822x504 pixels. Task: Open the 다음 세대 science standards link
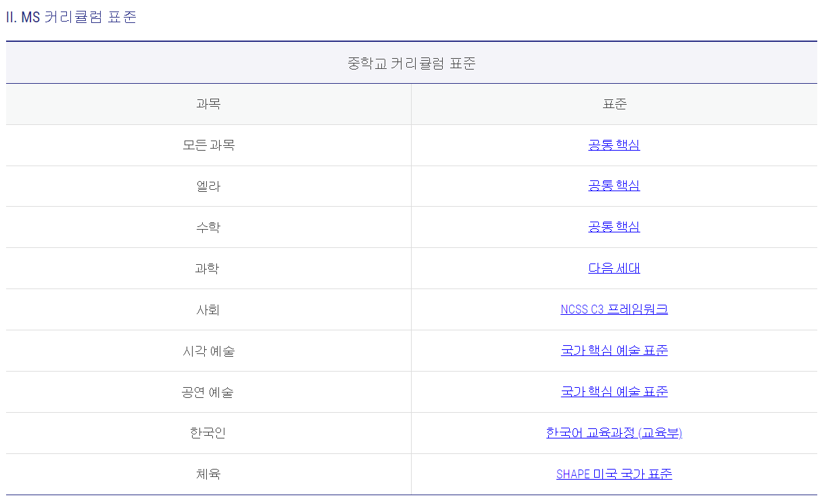click(614, 268)
